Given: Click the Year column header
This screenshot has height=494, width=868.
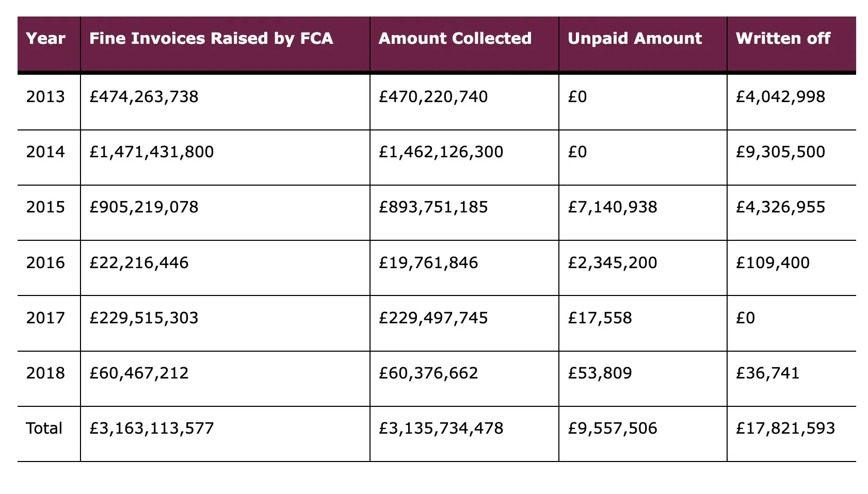Looking at the screenshot, I should click(45, 39).
